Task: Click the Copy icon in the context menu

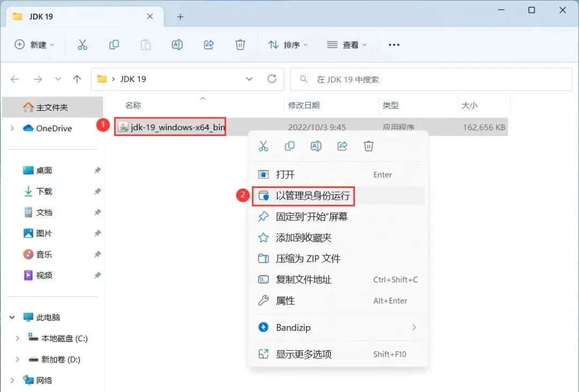Action: 289,146
